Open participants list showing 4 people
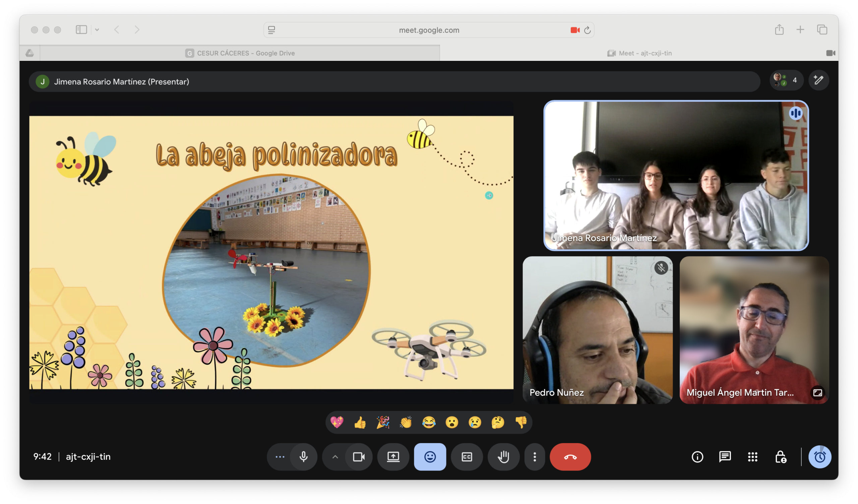 786,80
